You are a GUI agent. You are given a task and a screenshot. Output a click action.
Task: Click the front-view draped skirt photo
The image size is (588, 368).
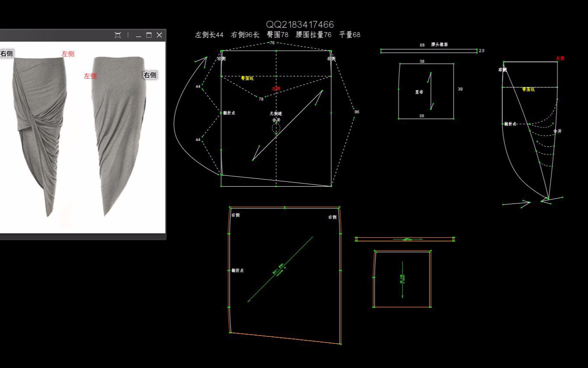point(40,136)
